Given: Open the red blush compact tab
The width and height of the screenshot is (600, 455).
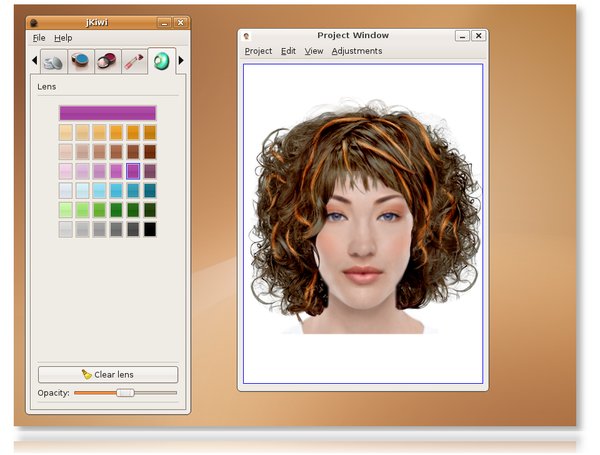Looking at the screenshot, I should click(108, 62).
